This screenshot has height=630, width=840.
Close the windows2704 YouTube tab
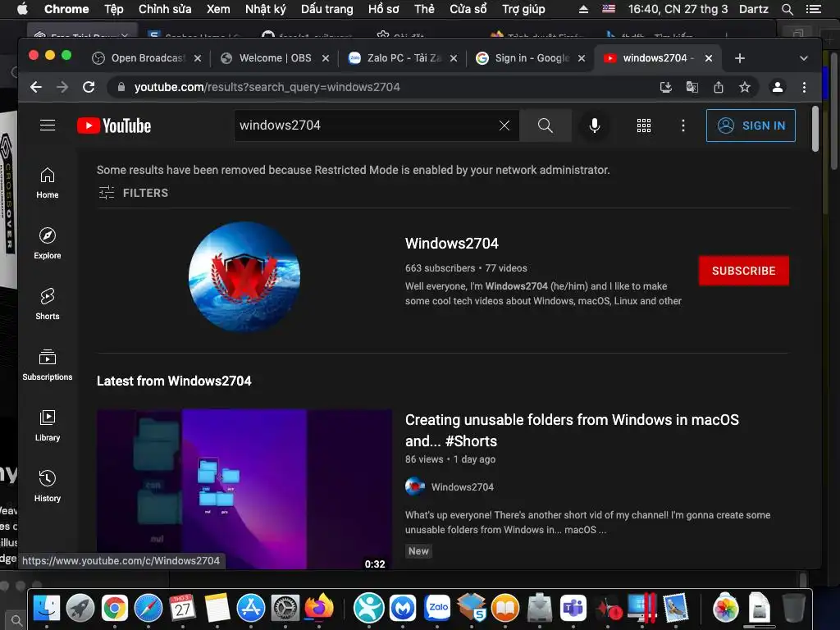[x=709, y=58]
